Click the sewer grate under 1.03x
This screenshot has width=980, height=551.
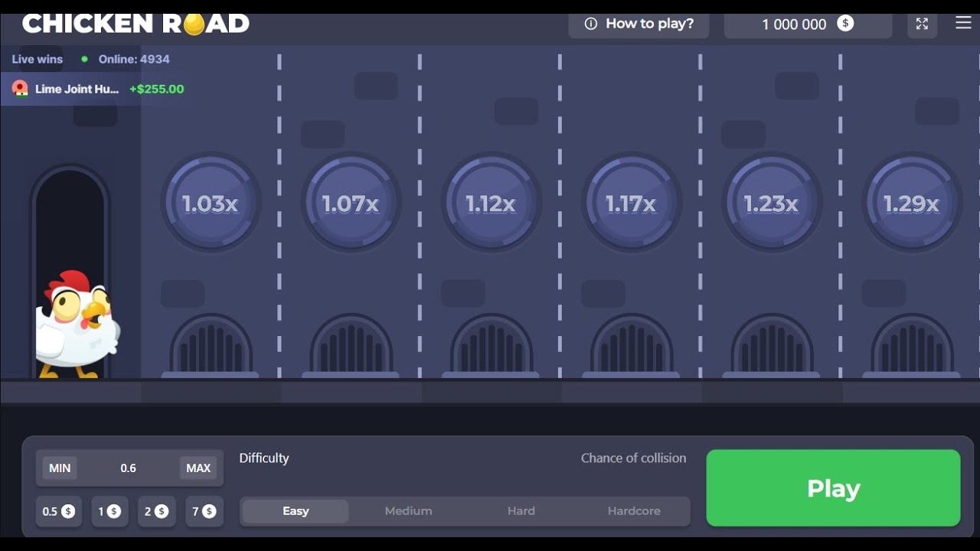point(211,346)
